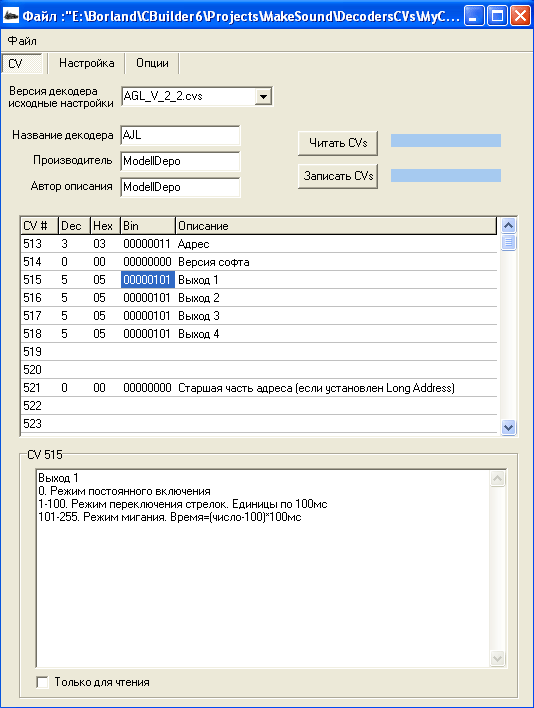Click the progress bar beside Читать CVs
Screen dimensions: 534x708
(x=446, y=140)
